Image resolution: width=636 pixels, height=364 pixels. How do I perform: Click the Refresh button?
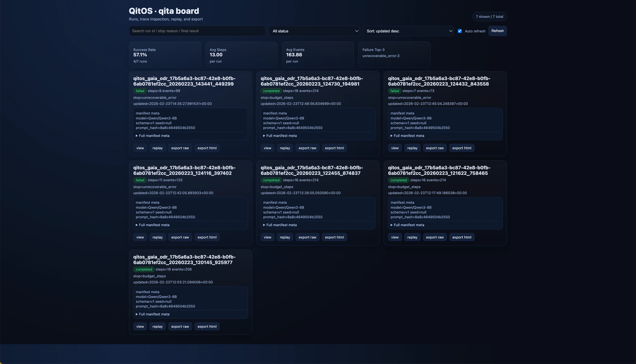click(x=497, y=31)
